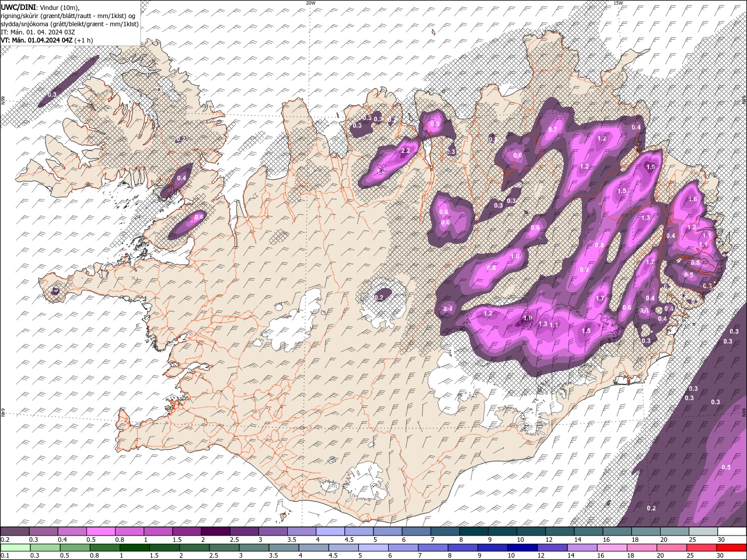Pick the bright pink upper swatch between 0.5 and 0.8

coord(100,531)
